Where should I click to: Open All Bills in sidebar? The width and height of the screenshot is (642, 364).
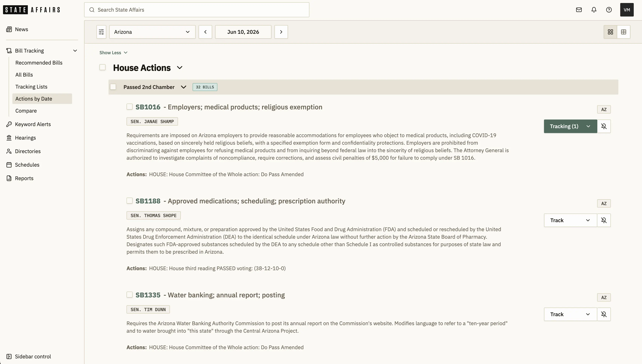click(24, 75)
